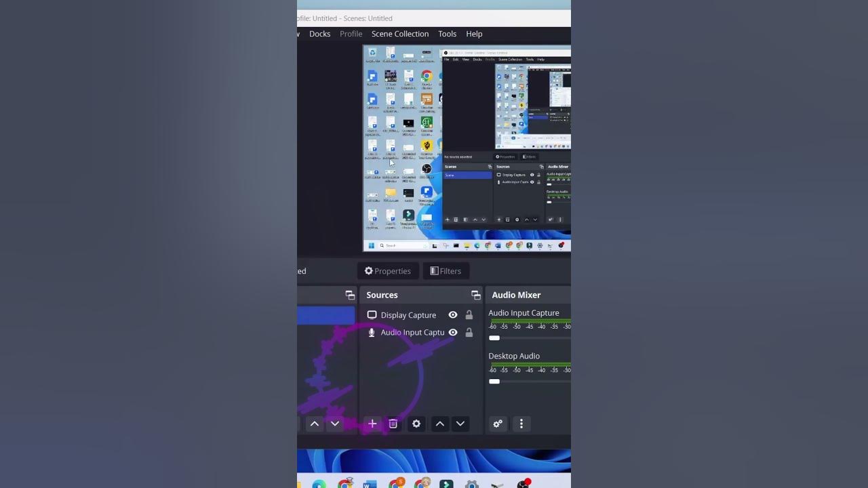Move source up in Sources list

coord(440,424)
